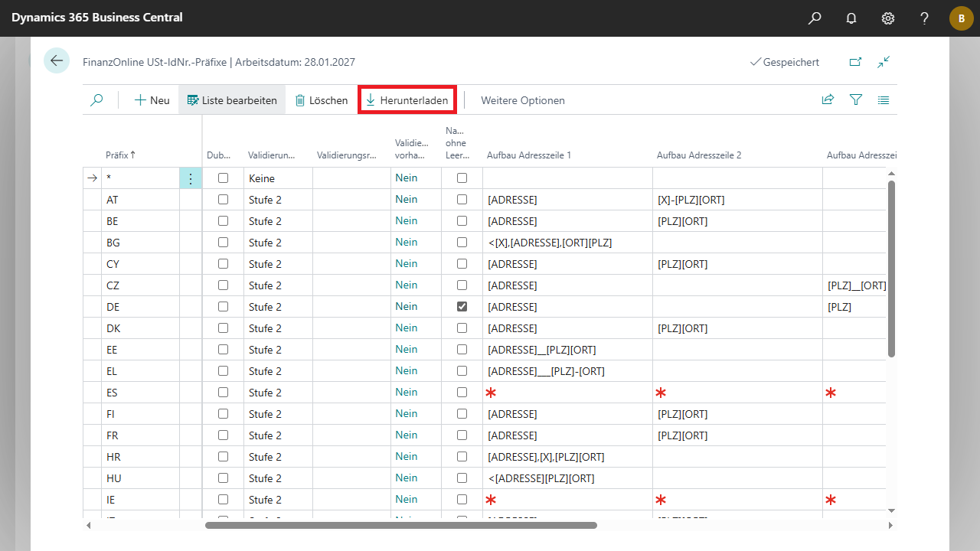The image size is (980, 551).
Task: Search the list via toolbar magnifier
Action: click(x=96, y=100)
